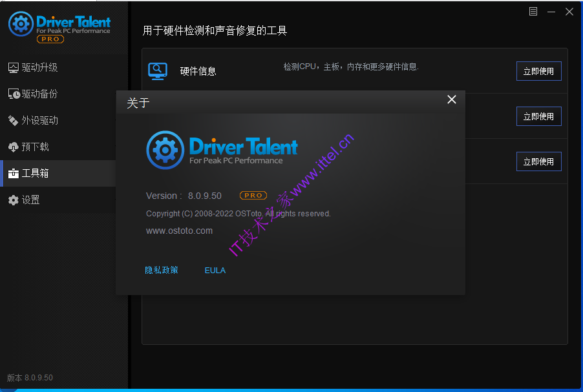This screenshot has width=583, height=392.
Task: Open the 驱动备份 driver backup section
Action: pyautogui.click(x=64, y=94)
